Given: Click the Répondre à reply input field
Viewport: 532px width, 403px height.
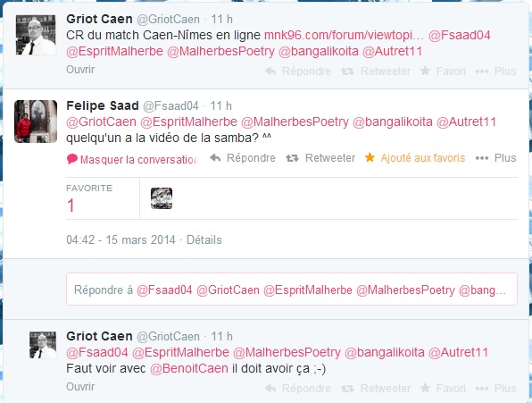Looking at the screenshot, I should point(292,289).
